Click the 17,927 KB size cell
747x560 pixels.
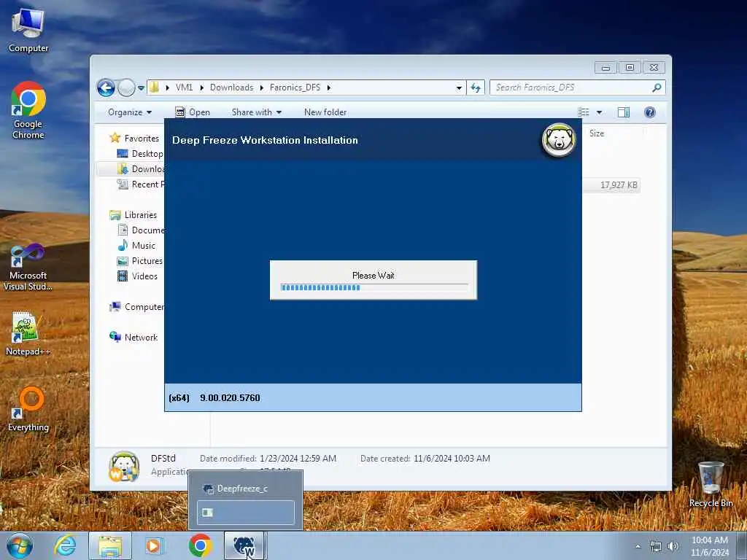click(619, 185)
